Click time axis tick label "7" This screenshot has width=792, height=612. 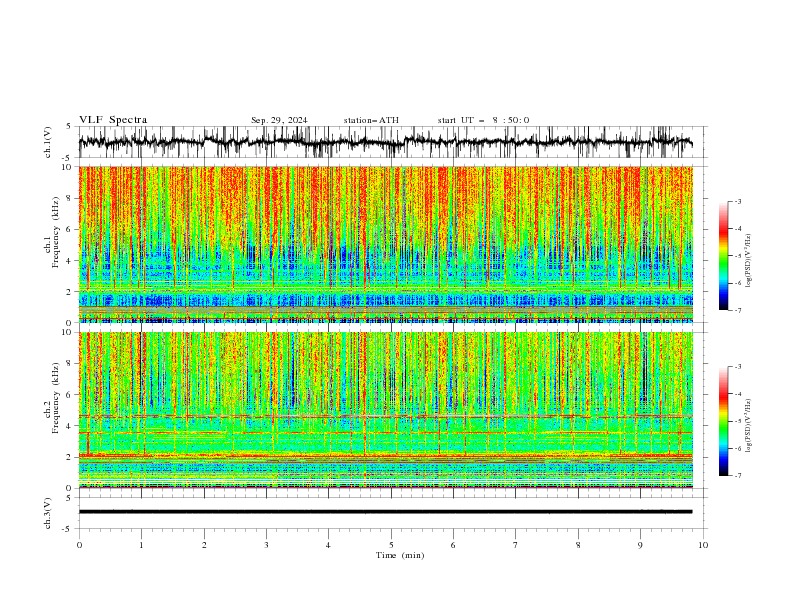pos(516,545)
